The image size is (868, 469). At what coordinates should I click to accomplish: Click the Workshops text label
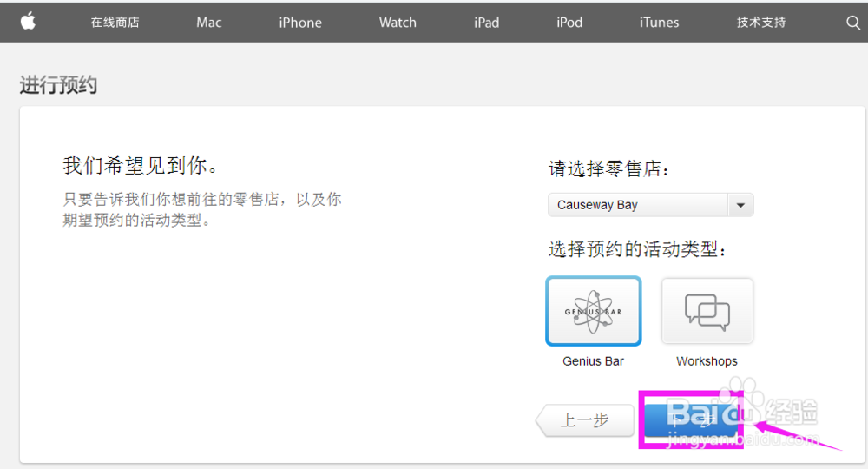tap(707, 361)
